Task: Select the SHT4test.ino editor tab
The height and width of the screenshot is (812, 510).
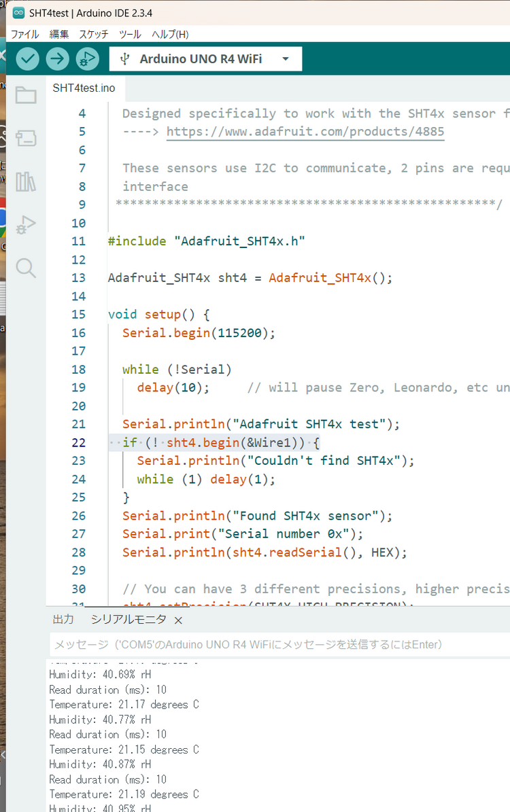Action: pyautogui.click(x=84, y=88)
